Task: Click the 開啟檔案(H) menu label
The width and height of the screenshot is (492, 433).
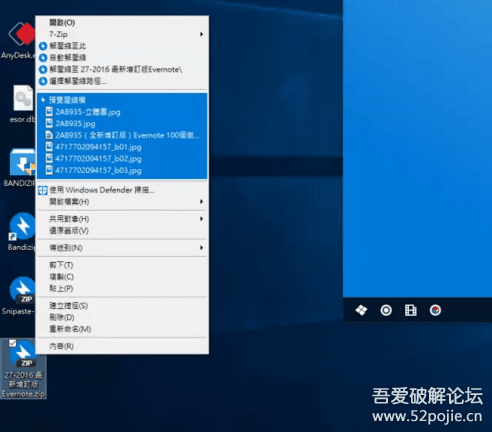Action: pyautogui.click(x=69, y=202)
